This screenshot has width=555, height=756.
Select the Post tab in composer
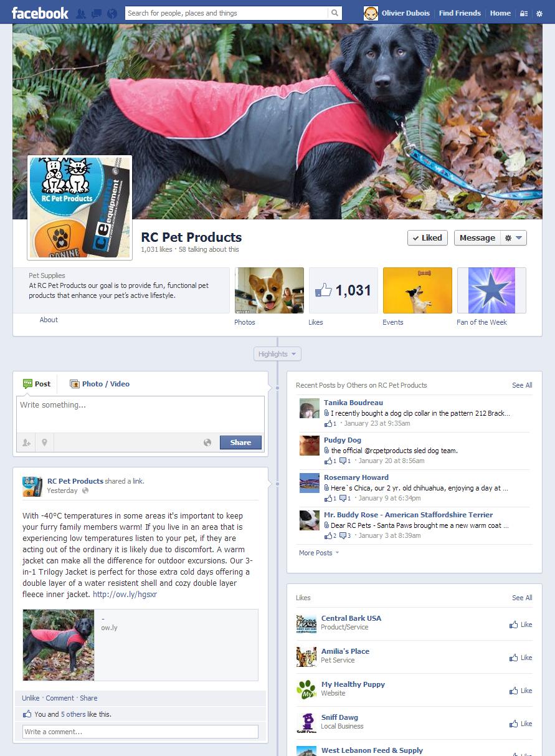(x=37, y=384)
